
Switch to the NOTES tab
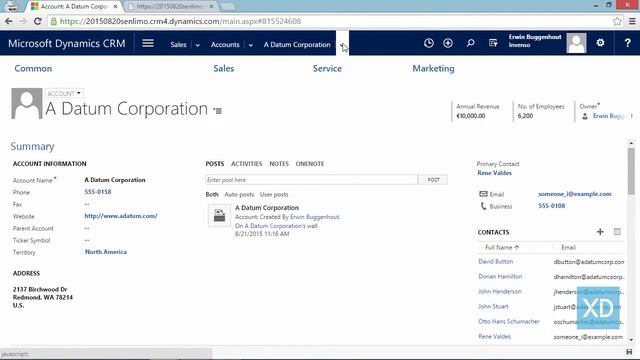pyautogui.click(x=279, y=164)
